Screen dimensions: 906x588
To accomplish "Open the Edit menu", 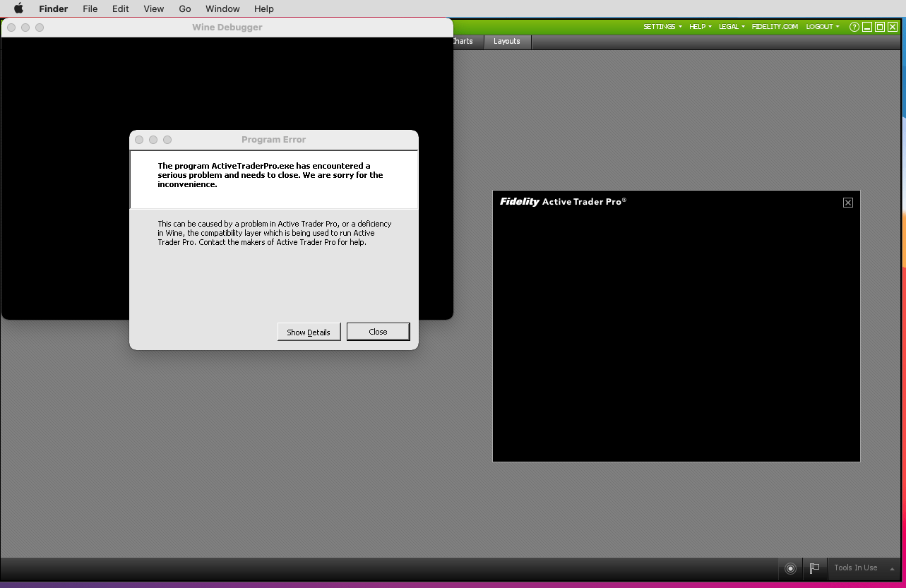I will [x=120, y=8].
